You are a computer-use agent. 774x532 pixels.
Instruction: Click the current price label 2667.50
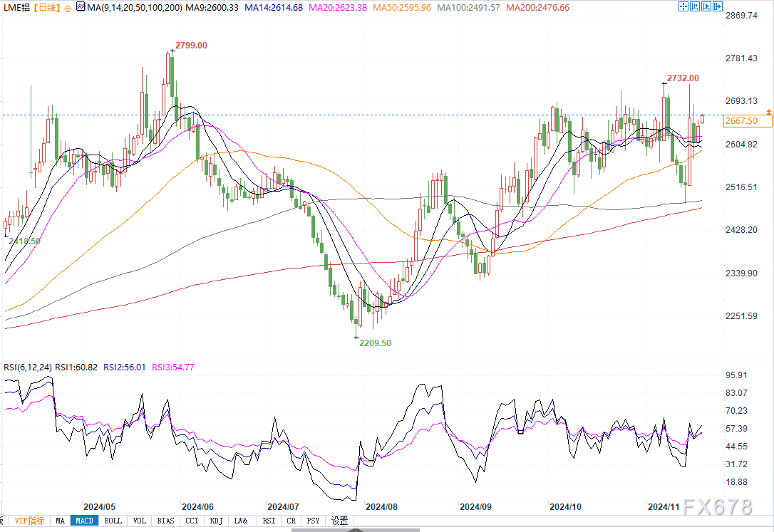[x=741, y=122]
